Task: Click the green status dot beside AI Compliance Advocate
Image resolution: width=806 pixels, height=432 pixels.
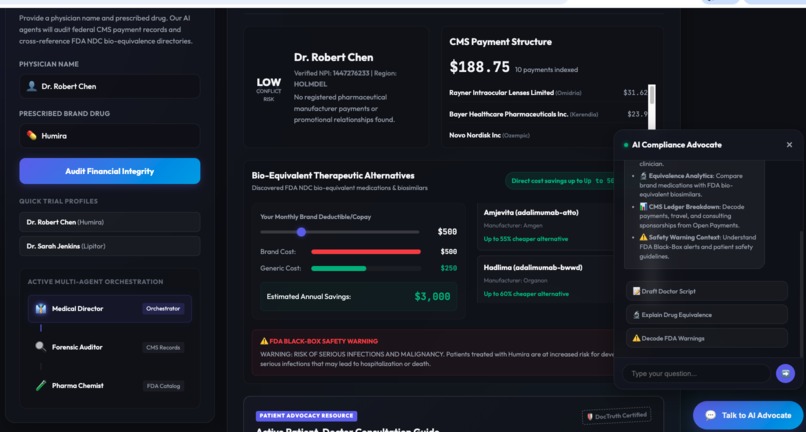Action: pos(626,145)
